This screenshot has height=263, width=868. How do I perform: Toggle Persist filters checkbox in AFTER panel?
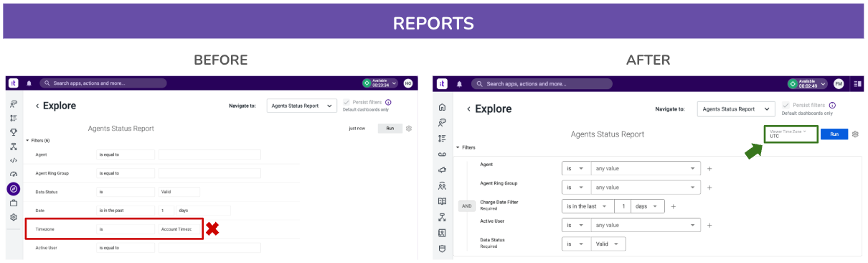coord(786,105)
